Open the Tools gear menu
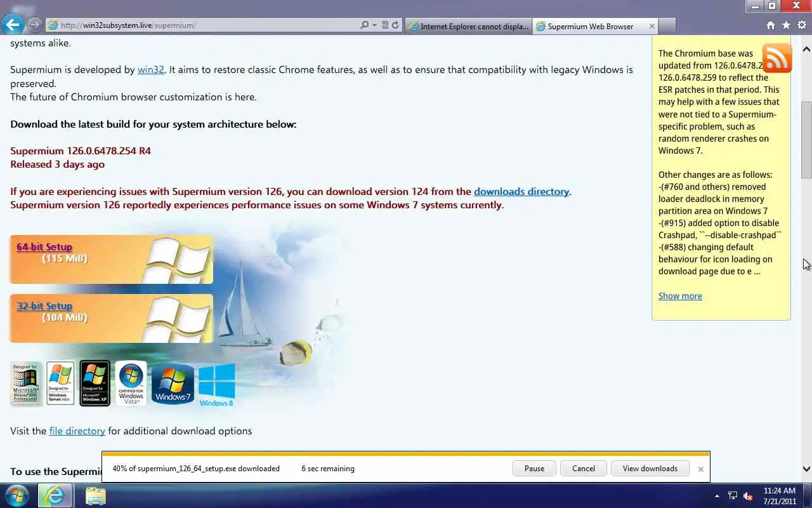This screenshot has width=812, height=508. 801,25
